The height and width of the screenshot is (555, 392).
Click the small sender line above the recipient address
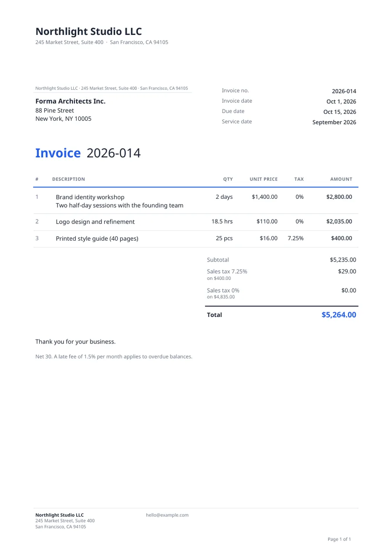112,88
